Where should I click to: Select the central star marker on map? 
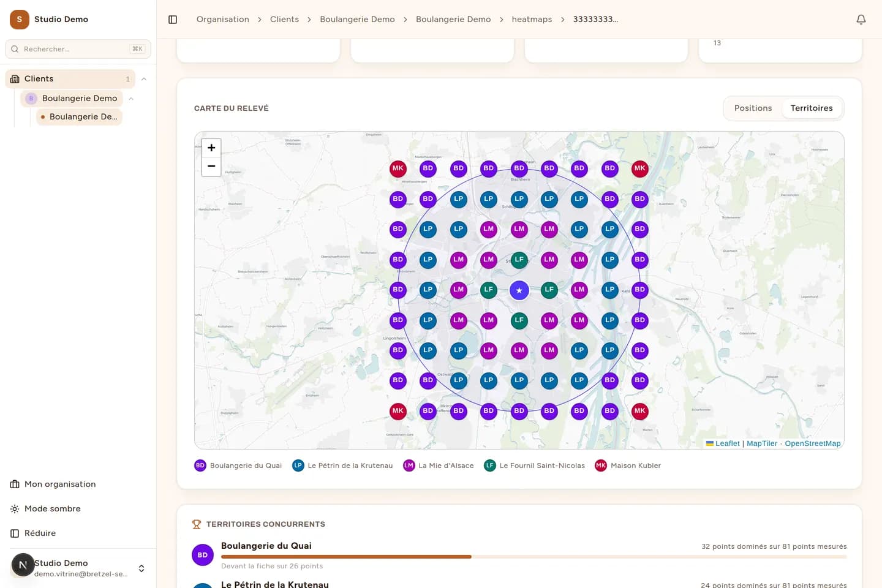pyautogui.click(x=519, y=290)
